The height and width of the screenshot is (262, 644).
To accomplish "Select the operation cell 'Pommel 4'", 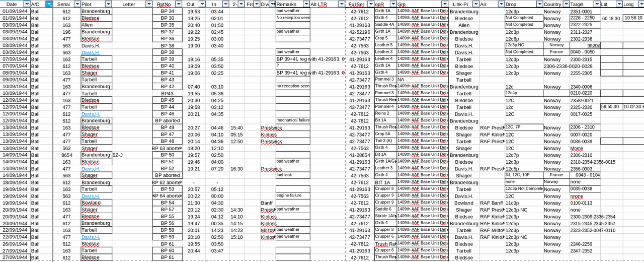I will point(385,107).
